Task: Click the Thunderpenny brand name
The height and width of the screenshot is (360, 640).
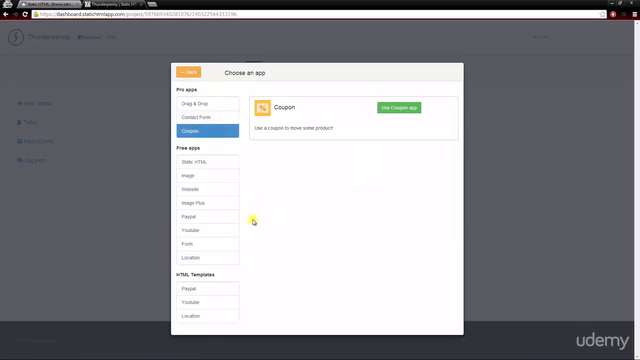Action: pyautogui.click(x=49, y=37)
